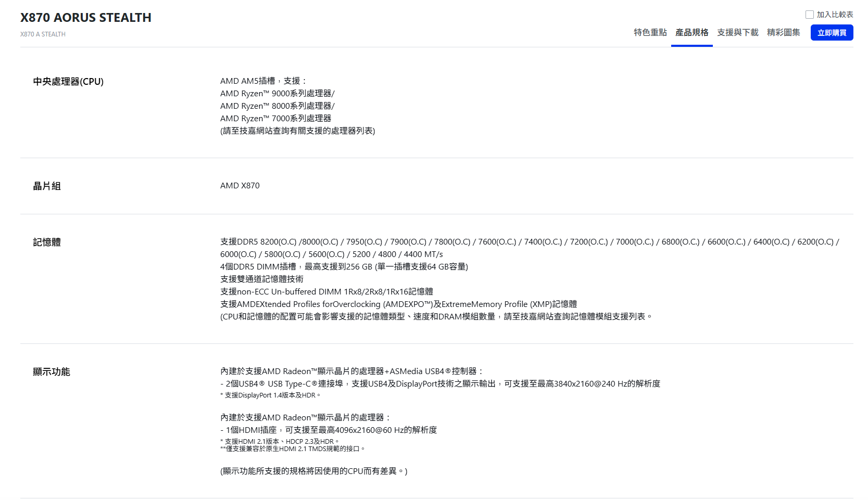Image resolution: width=868 pixels, height=500 pixels.
Task: Click the AMD Ryzen 8000系列處理器 line
Action: pos(277,106)
